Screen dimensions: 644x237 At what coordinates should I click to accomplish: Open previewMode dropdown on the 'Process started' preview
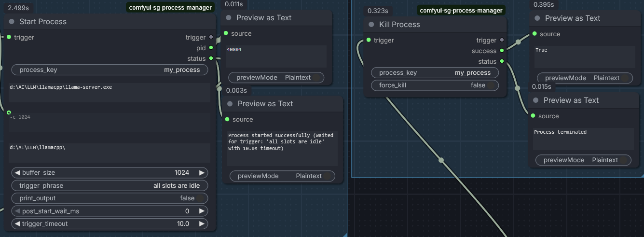[x=282, y=176]
